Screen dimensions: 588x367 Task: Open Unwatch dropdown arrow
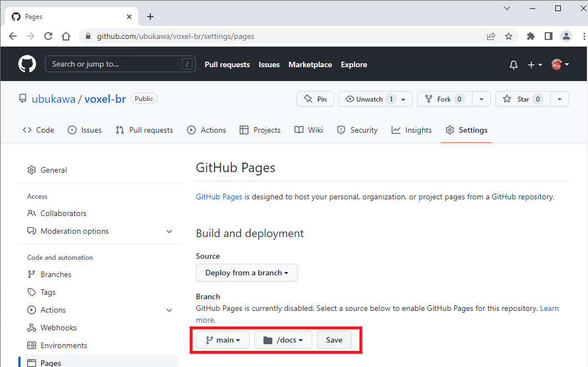click(403, 99)
